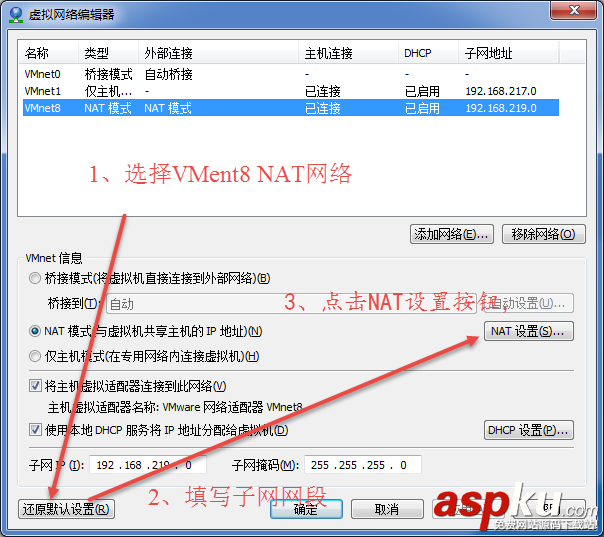Click subnet address 192.168.219.0 cell
This screenshot has width=604, height=537.
pyautogui.click(x=501, y=108)
